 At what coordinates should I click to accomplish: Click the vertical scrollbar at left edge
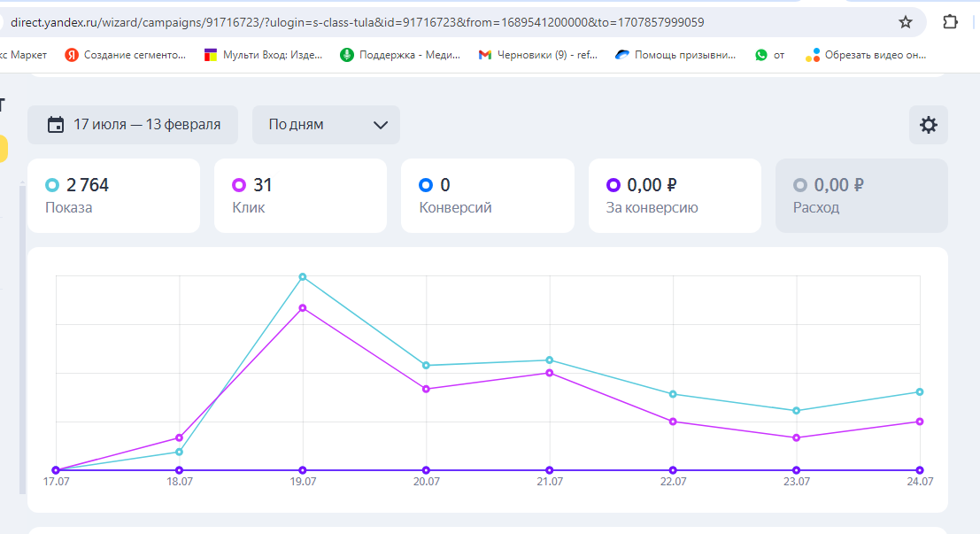(x=22, y=337)
